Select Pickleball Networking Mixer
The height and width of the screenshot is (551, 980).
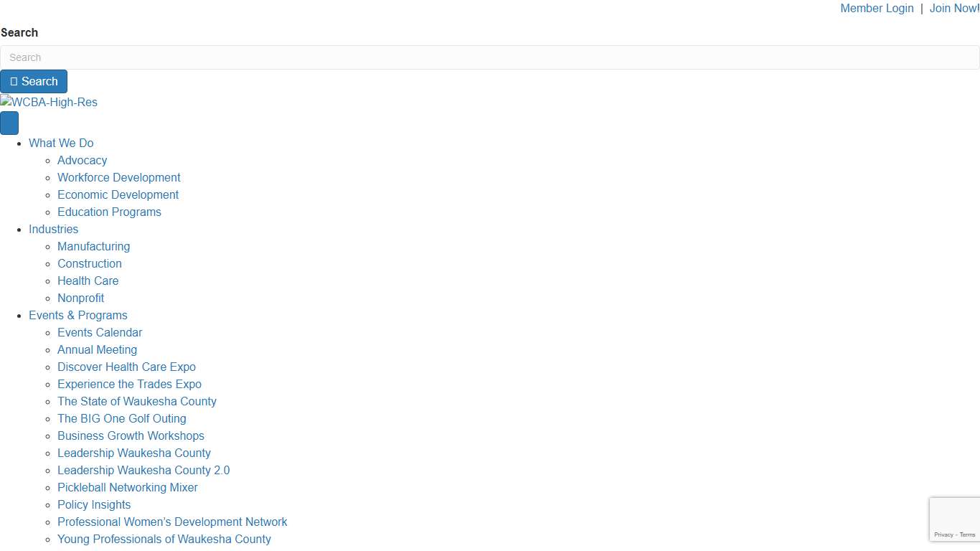(x=127, y=488)
